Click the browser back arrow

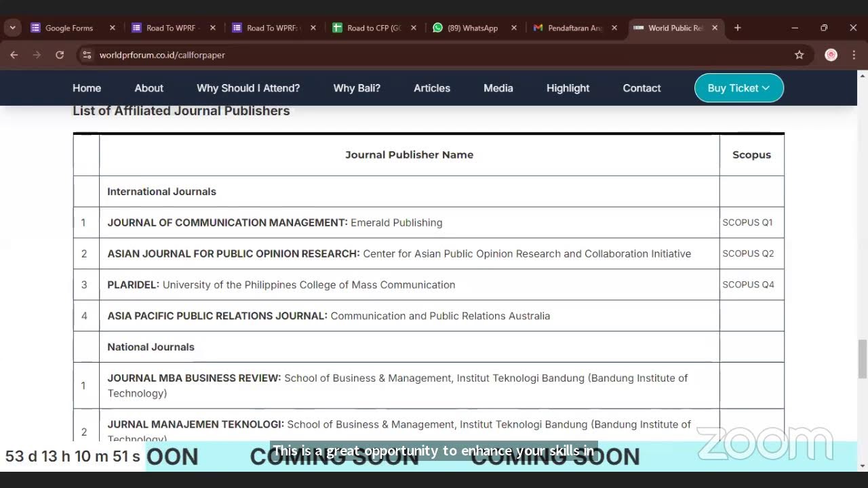click(x=14, y=55)
